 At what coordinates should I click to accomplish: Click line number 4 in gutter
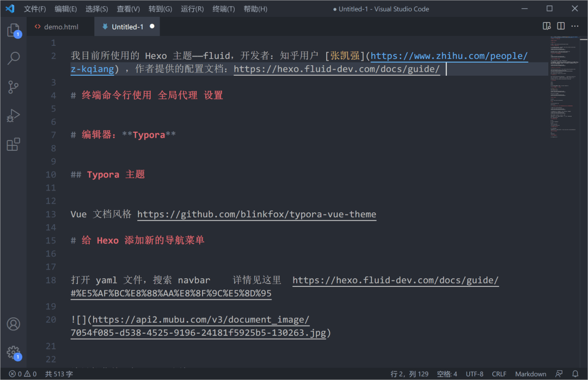(53, 95)
